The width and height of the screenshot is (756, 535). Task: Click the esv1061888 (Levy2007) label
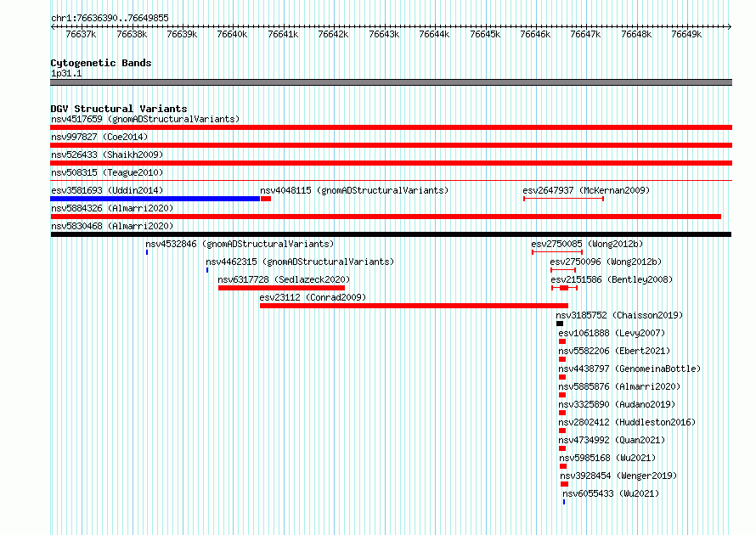click(x=612, y=333)
